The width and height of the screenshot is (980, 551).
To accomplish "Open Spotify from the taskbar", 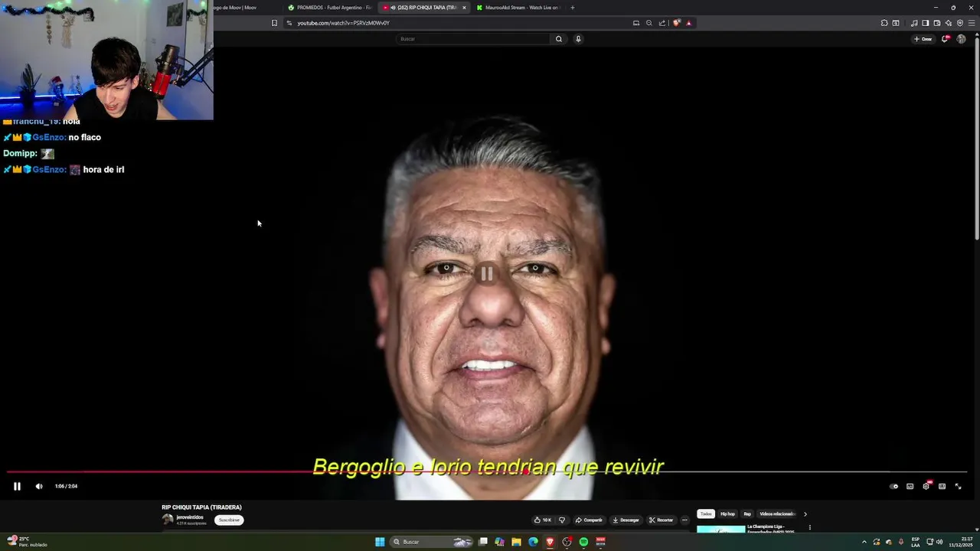I will (583, 542).
